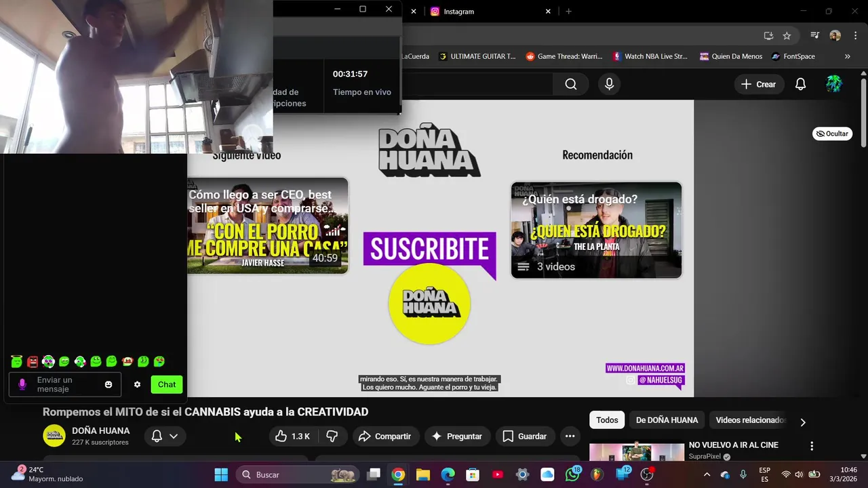Open File Explorer from taskbar
Screen dimensions: 868x488
click(423, 474)
